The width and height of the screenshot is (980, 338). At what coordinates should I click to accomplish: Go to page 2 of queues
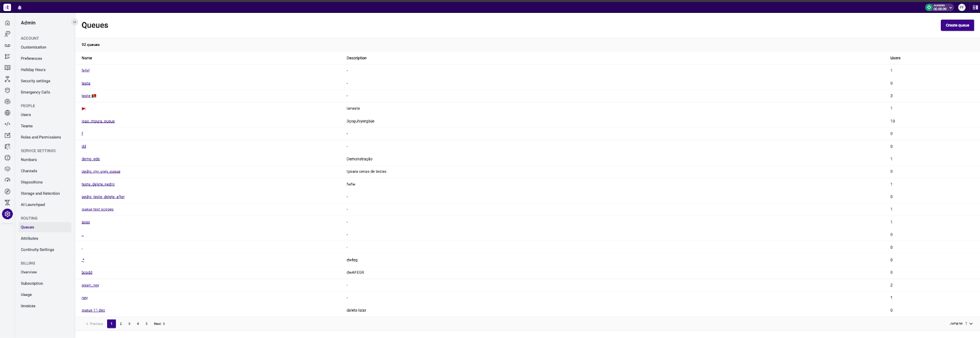[x=121, y=324]
